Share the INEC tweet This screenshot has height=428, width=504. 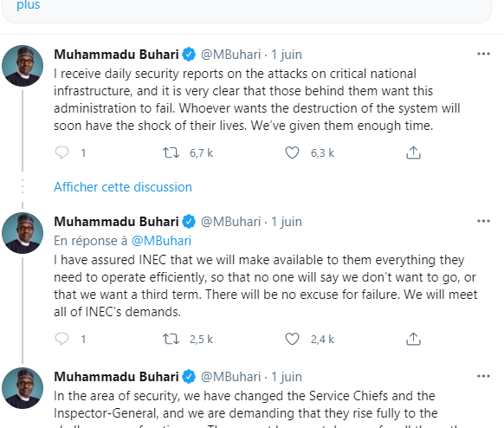click(x=413, y=339)
